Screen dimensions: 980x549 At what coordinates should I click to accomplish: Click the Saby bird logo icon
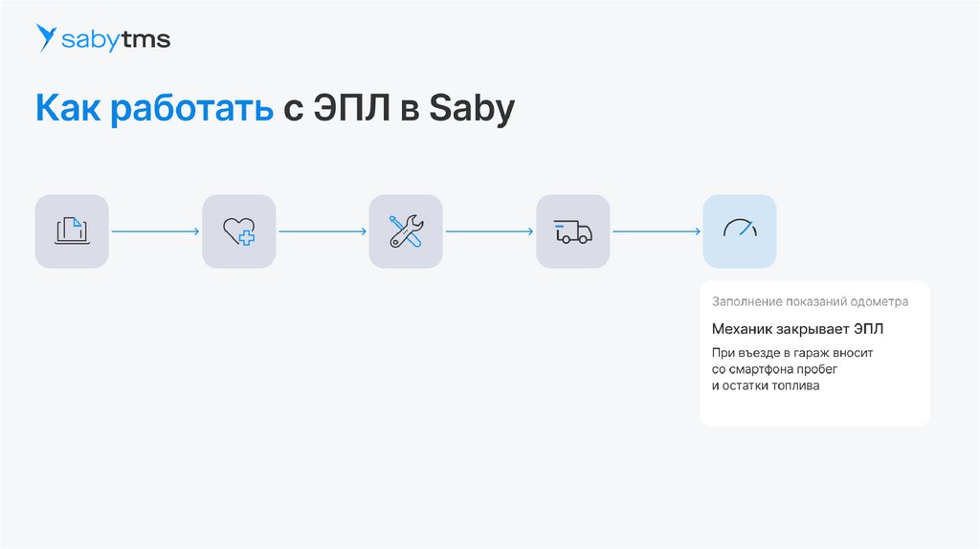tap(46, 38)
